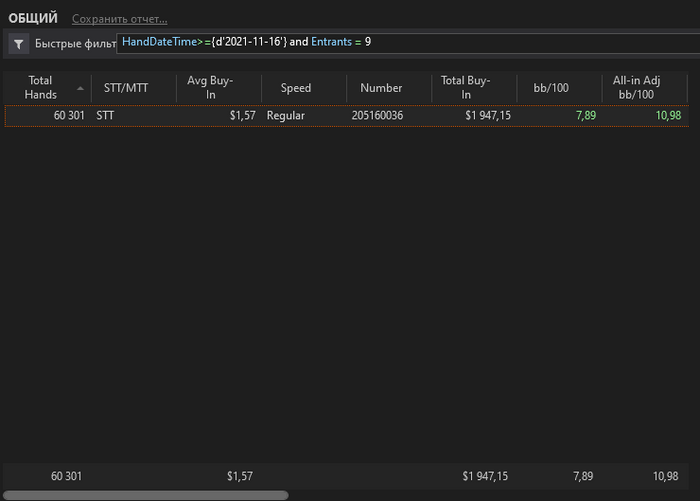Sort by bb/100 column header
This screenshot has height=501, width=700.
point(551,88)
